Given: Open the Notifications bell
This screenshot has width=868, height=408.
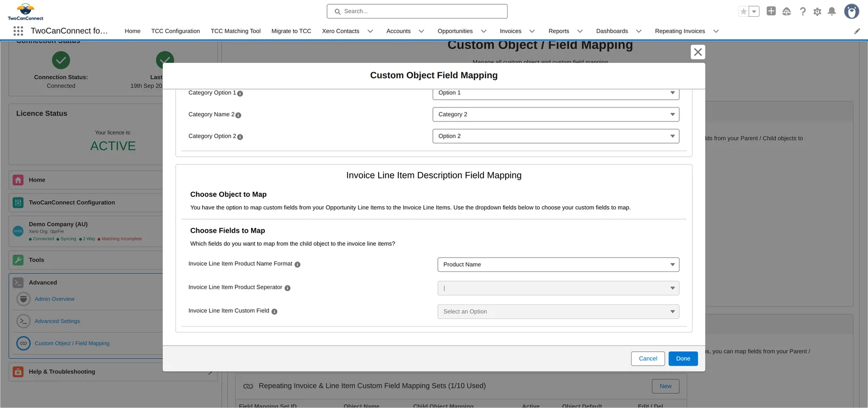Looking at the screenshot, I should tap(832, 11).
